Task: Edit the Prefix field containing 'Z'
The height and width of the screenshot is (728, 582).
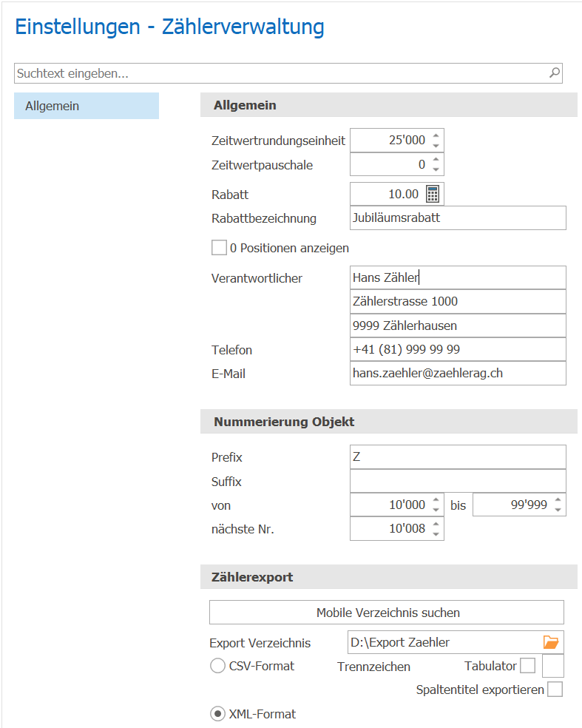Action: [x=458, y=457]
